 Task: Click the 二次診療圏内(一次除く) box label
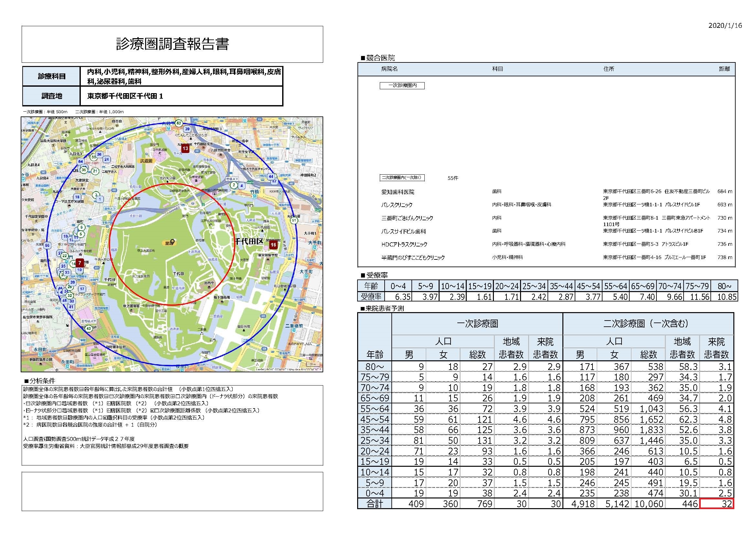402,178
